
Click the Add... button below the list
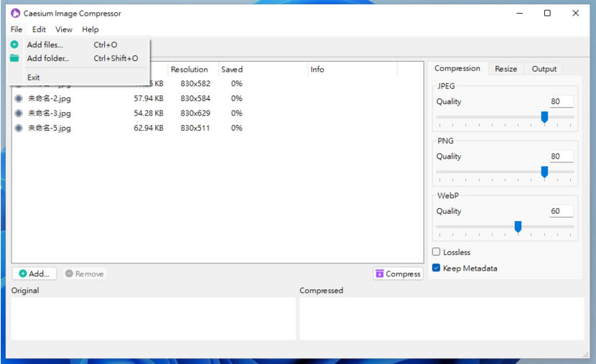point(34,274)
